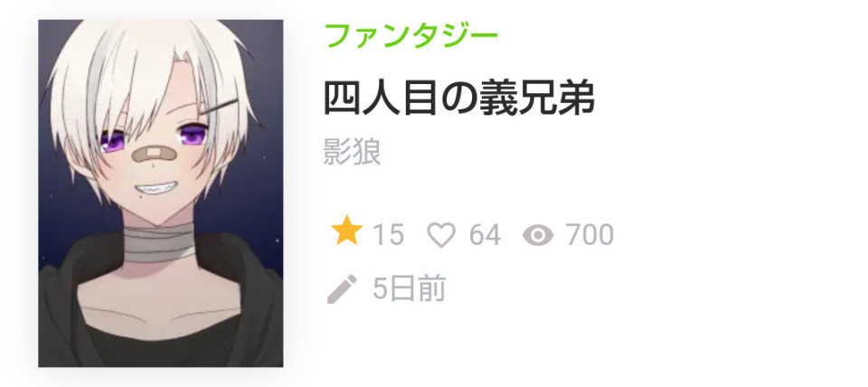Viewport: 868px width, 387px height.
Task: Click the pencil last-updated icon
Action: click(342, 289)
